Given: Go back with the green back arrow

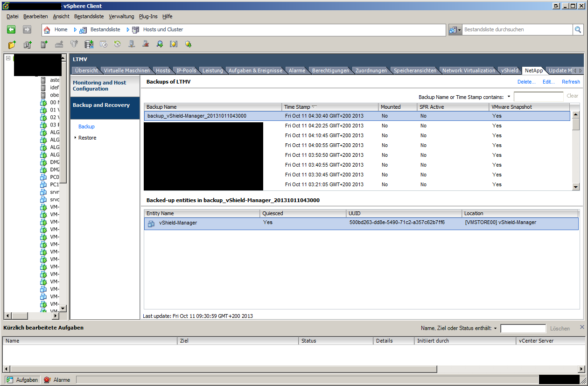Looking at the screenshot, I should tap(11, 29).
